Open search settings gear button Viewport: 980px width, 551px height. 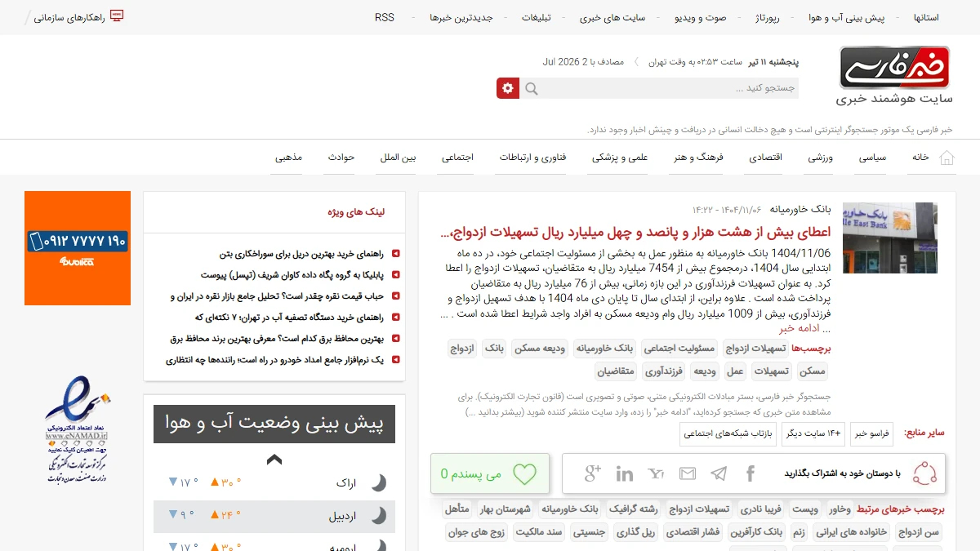click(x=508, y=88)
